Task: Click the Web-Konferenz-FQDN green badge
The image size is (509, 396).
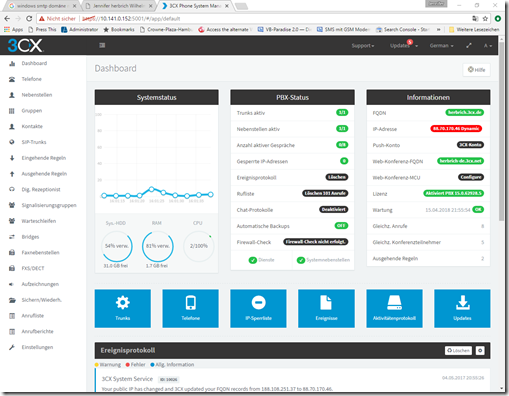Action: (460, 161)
